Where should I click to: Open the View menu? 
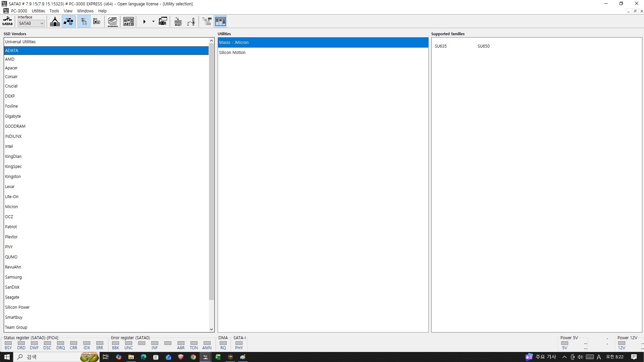[68, 11]
